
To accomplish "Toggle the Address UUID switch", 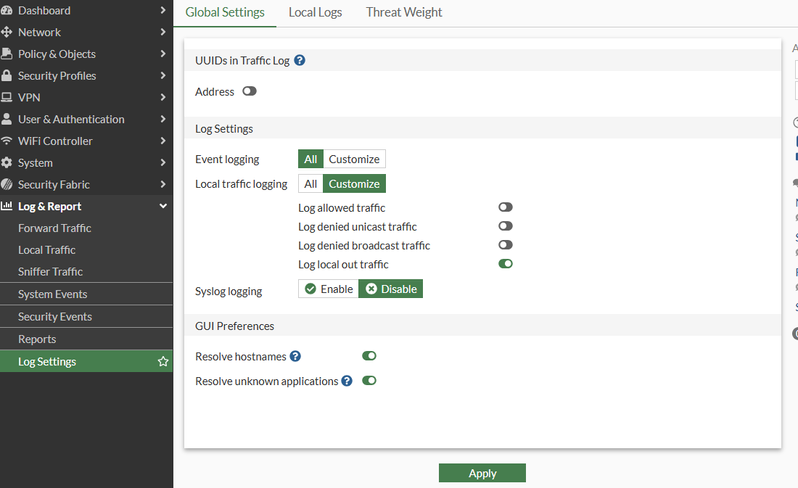I will [x=249, y=92].
